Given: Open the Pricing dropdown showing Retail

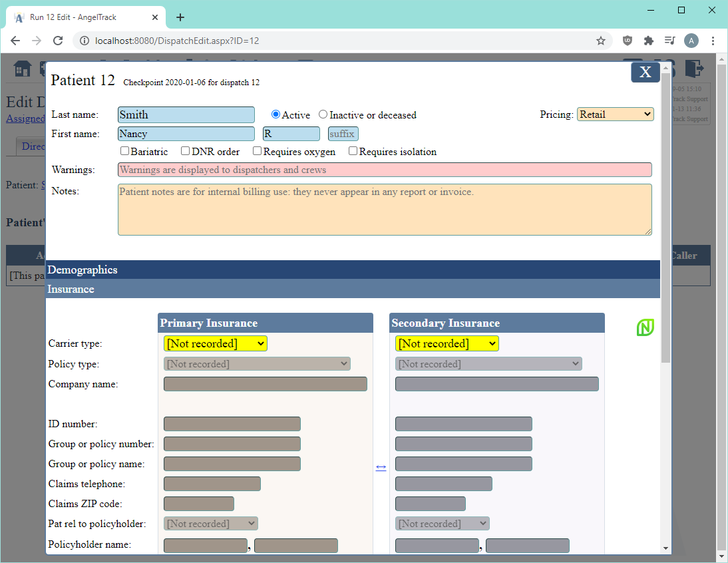Looking at the screenshot, I should 615,114.
